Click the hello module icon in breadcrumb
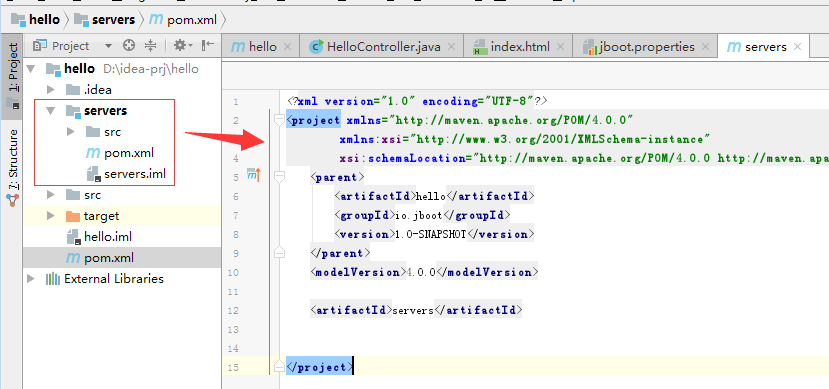This screenshot has width=829, height=389. [19, 20]
